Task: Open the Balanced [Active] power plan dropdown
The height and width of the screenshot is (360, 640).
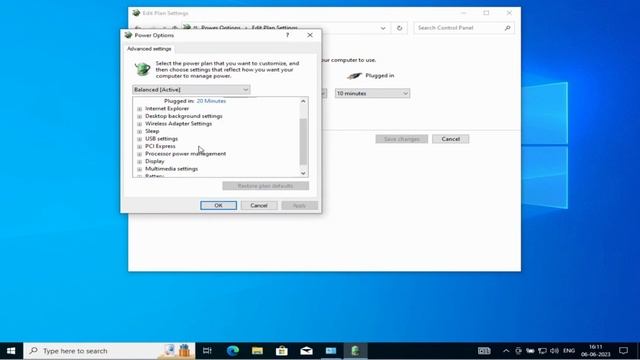Action: pyautogui.click(x=191, y=89)
